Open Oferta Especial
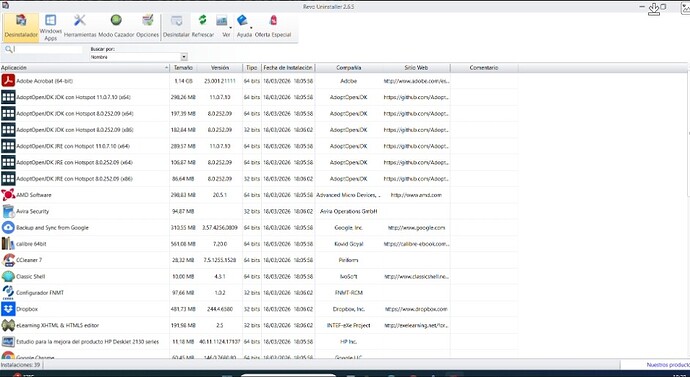Screen dimensions: 690x377 (273, 27)
